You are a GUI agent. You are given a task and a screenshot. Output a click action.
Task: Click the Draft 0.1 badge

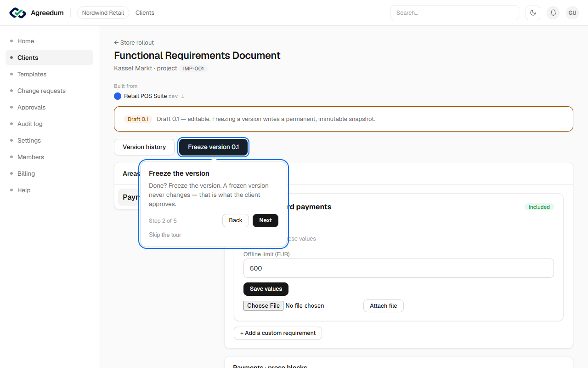coord(138,119)
